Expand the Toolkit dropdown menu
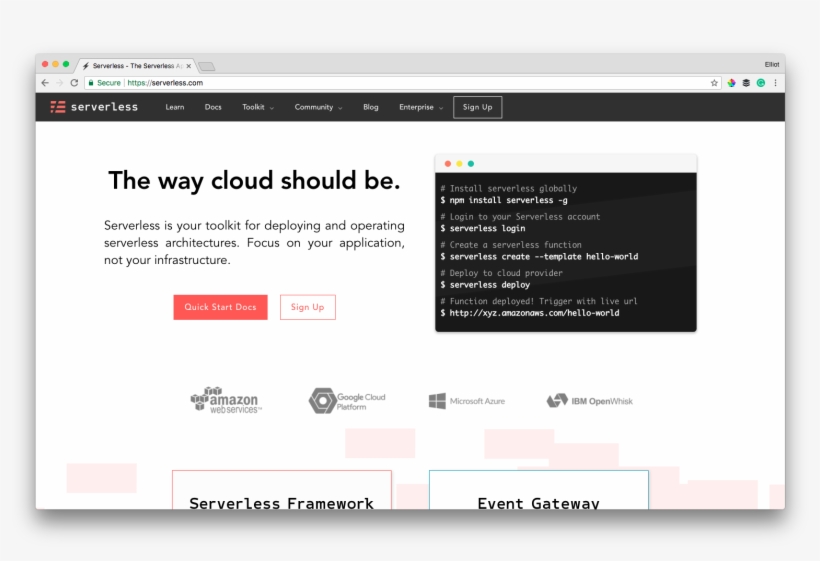Image resolution: width=820 pixels, height=561 pixels. (x=258, y=107)
